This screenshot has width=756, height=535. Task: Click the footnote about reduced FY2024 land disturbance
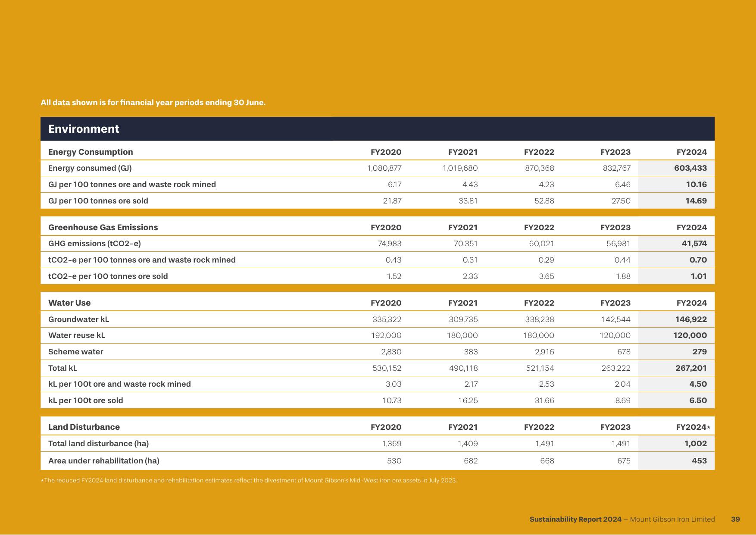249,480
